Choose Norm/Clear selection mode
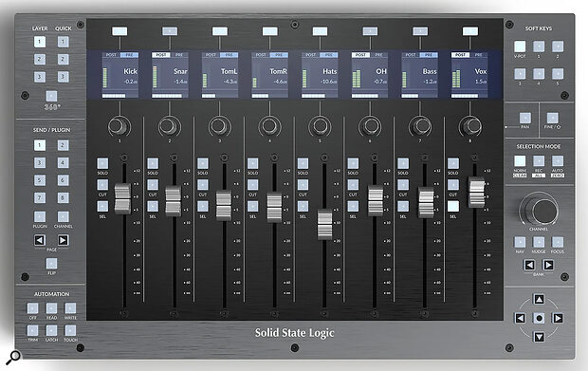588x371 pixels. (x=520, y=161)
